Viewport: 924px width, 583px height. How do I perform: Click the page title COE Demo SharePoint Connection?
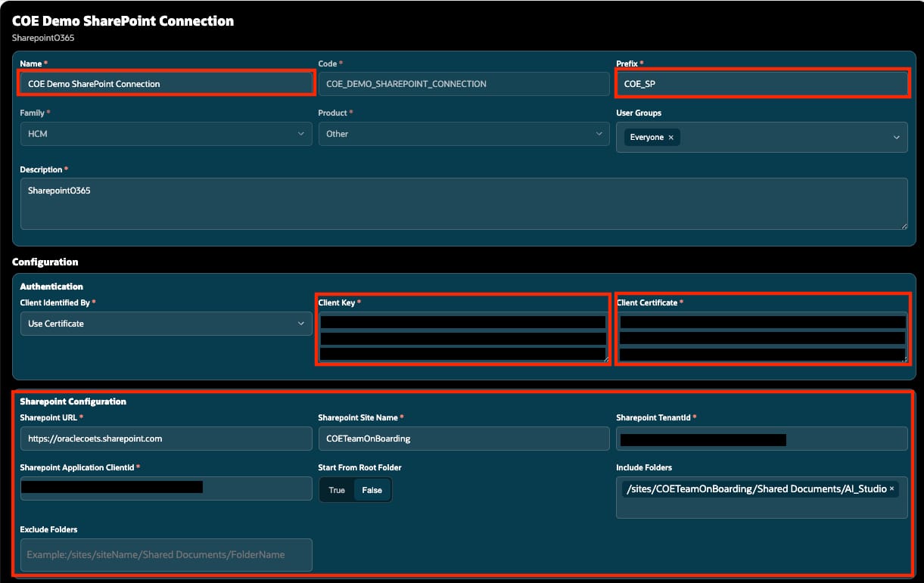pyautogui.click(x=123, y=21)
